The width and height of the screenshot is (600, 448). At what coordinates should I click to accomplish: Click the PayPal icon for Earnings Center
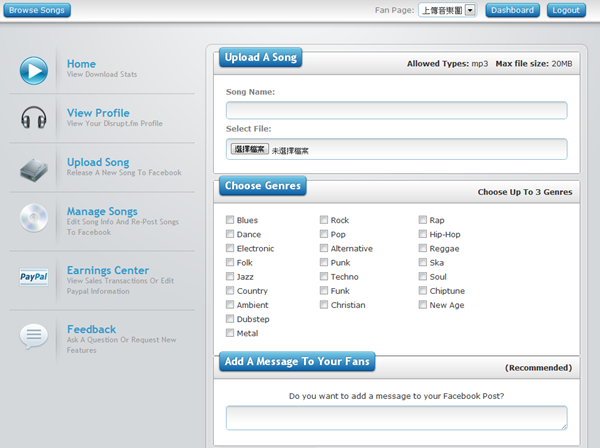[x=34, y=277]
